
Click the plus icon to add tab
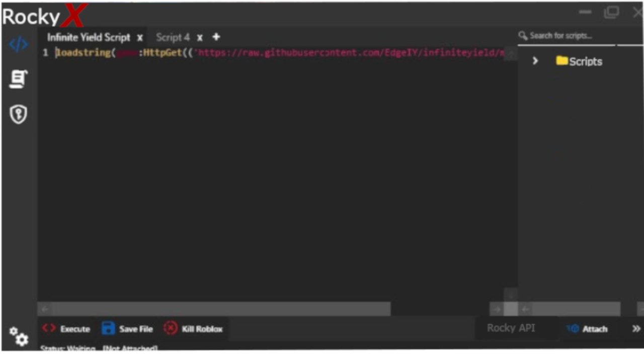(x=216, y=37)
